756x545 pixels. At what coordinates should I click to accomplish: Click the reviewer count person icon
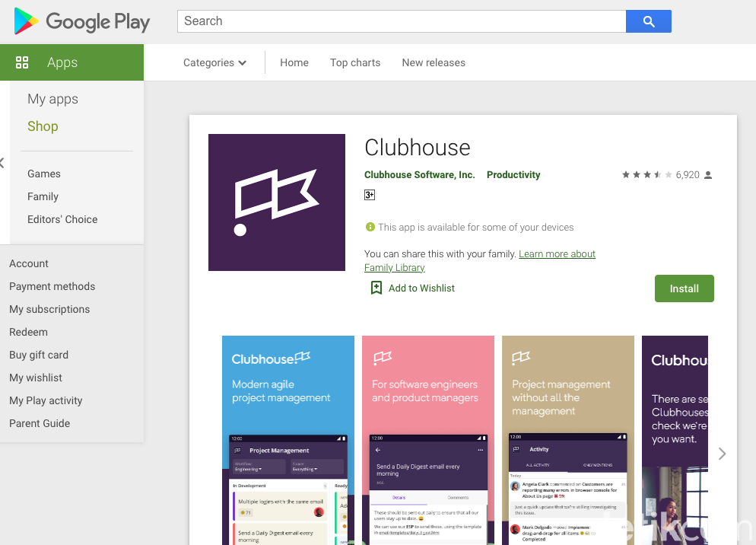point(708,175)
